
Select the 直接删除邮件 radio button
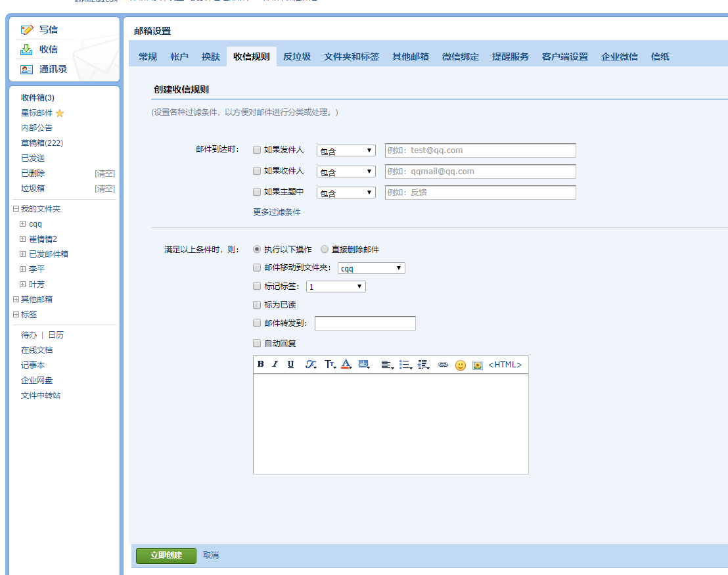tap(325, 249)
